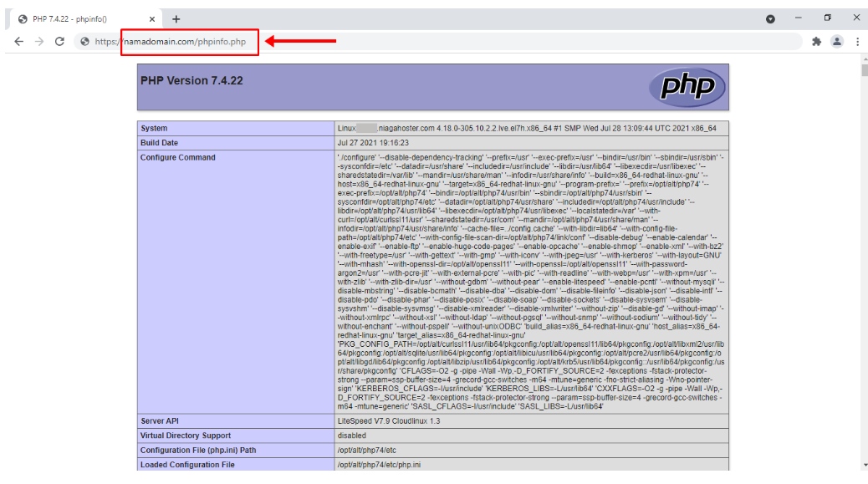Viewport: 868px width, 484px height.
Task: Click 'Configuration File (php.ini) Path' label
Action: click(x=198, y=451)
